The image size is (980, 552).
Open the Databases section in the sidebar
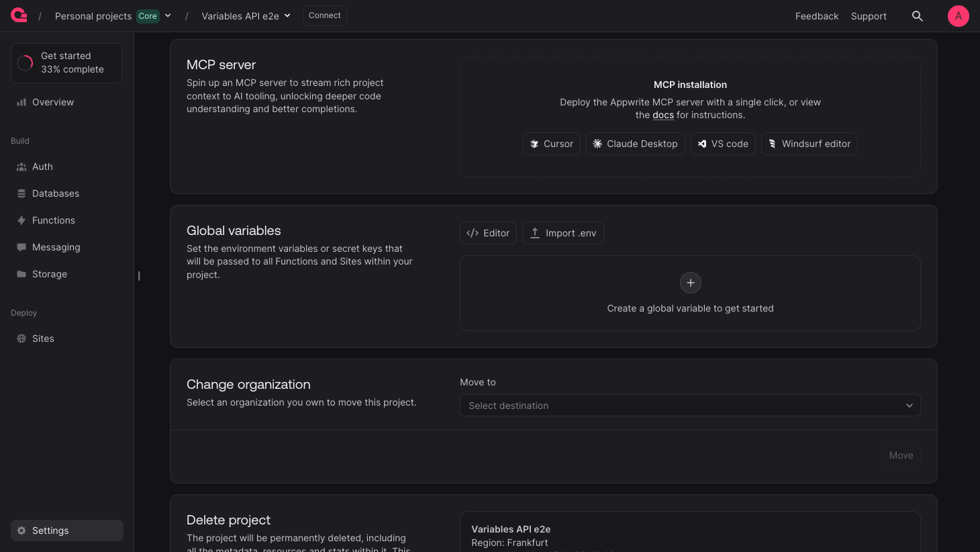click(55, 193)
